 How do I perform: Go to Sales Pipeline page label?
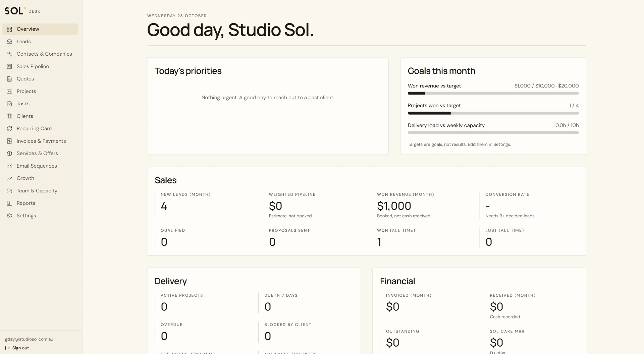[x=33, y=66]
